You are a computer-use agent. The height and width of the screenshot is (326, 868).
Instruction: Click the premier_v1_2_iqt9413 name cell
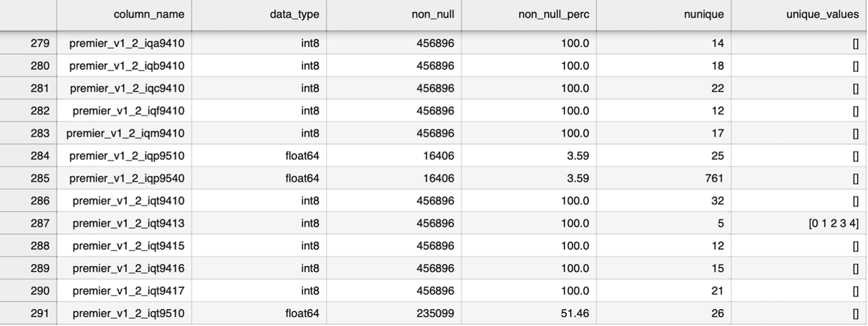click(x=128, y=223)
